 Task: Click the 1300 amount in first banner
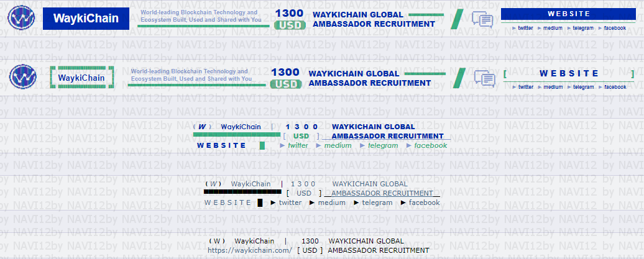point(289,13)
